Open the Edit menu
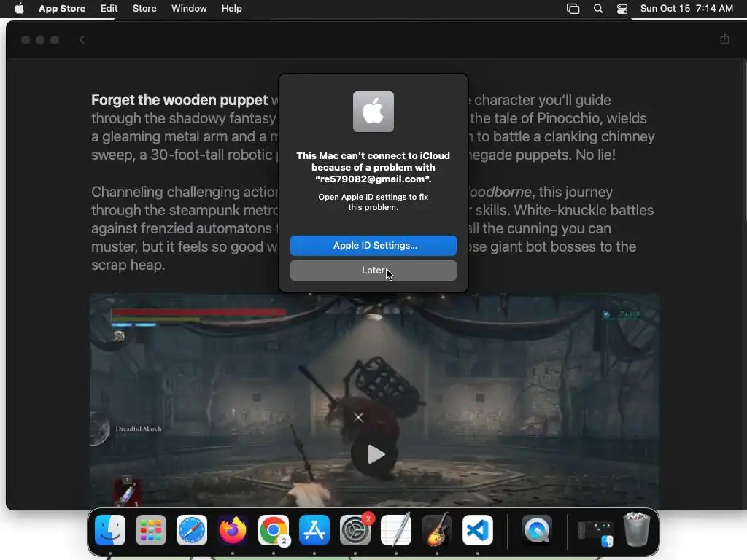Viewport: 747px width, 560px height. [x=109, y=9]
